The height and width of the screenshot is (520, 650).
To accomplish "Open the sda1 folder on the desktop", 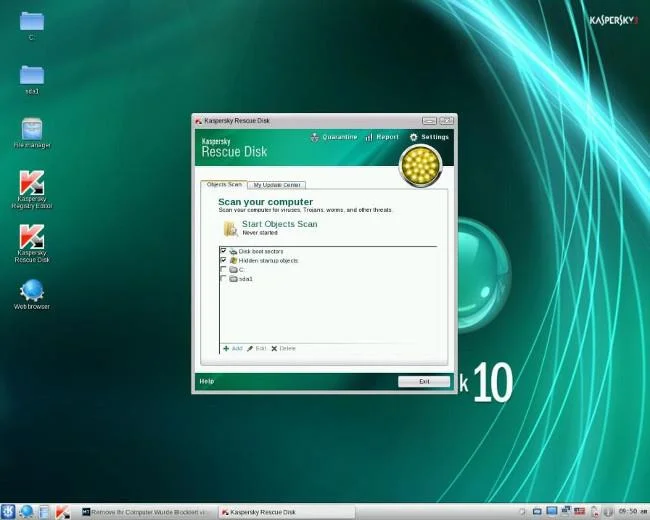I will click(x=32, y=80).
